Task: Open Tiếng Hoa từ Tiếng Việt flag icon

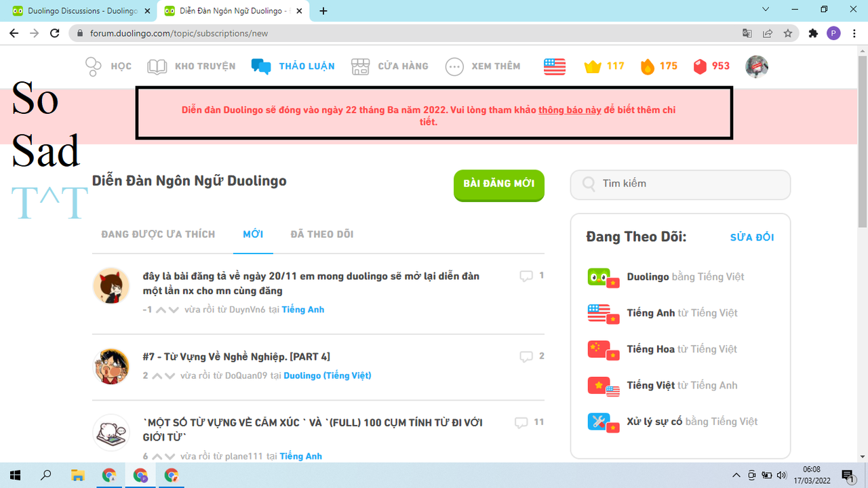Action: coord(603,350)
